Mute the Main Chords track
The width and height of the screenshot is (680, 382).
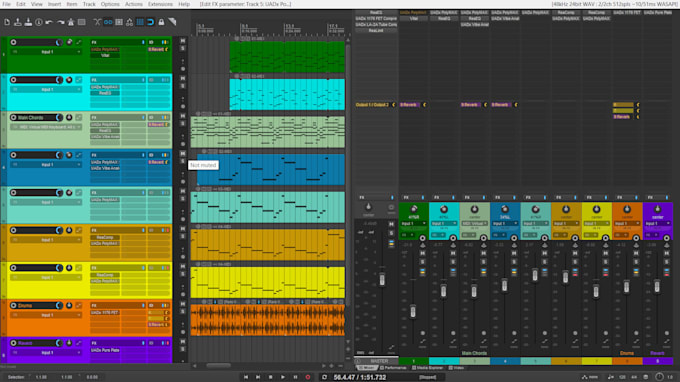(183, 116)
